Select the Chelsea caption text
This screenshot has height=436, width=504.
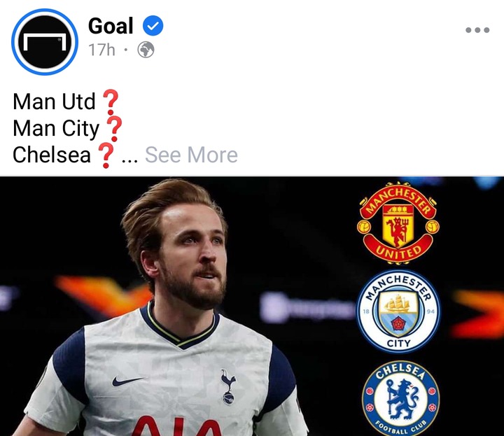click(x=52, y=155)
